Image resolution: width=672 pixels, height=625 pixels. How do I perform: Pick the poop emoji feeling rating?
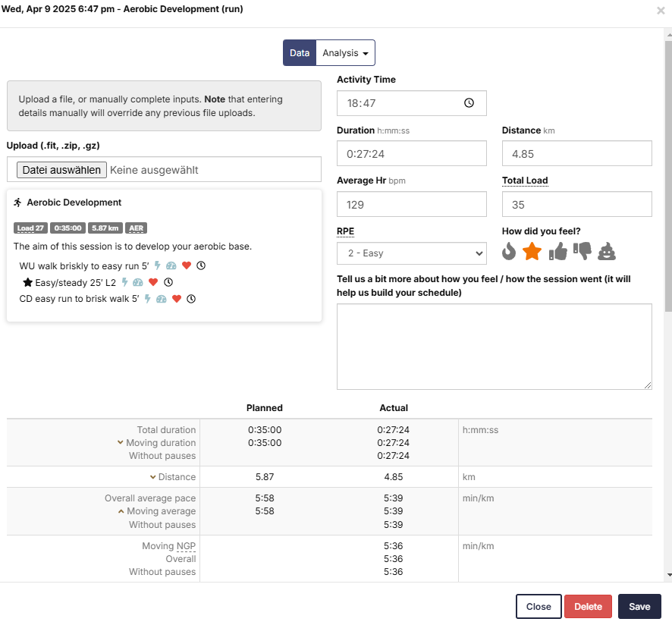(x=607, y=251)
